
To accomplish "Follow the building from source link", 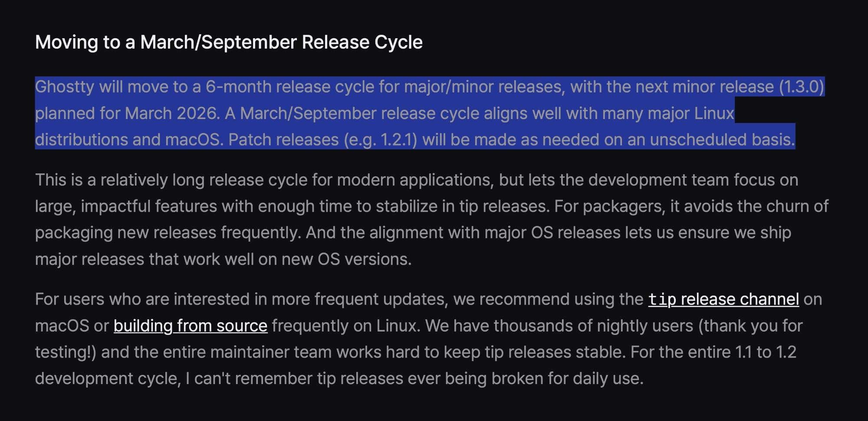I will [x=190, y=326].
